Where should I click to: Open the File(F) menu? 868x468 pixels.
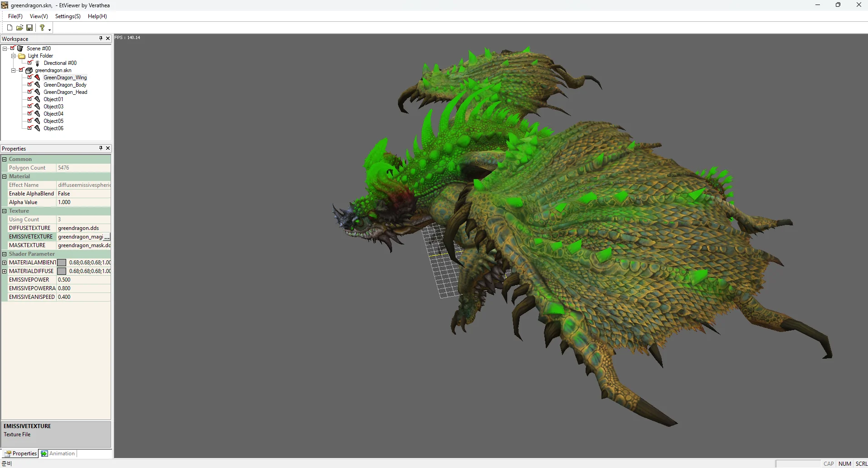pyautogui.click(x=15, y=16)
